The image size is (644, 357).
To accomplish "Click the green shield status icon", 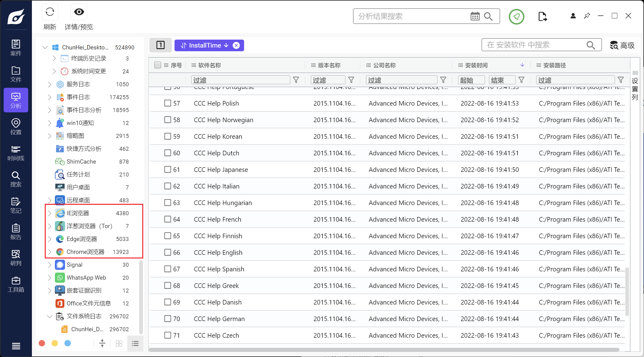I will click(516, 17).
